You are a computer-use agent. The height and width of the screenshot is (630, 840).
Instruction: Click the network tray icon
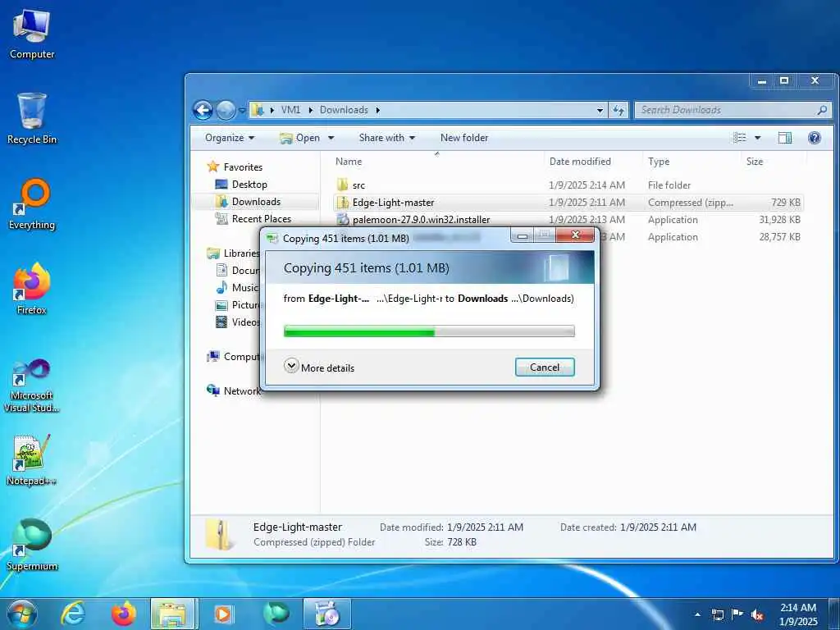click(x=717, y=614)
